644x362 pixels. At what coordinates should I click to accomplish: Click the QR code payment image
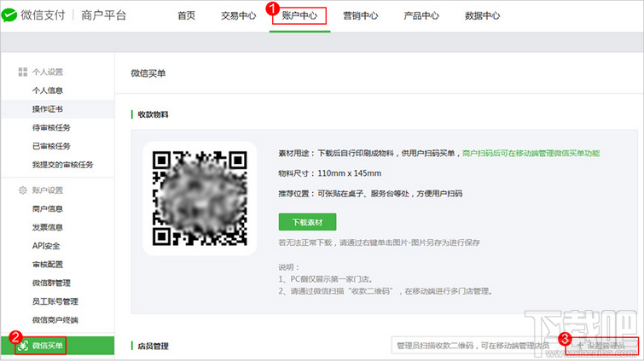[x=200, y=198]
